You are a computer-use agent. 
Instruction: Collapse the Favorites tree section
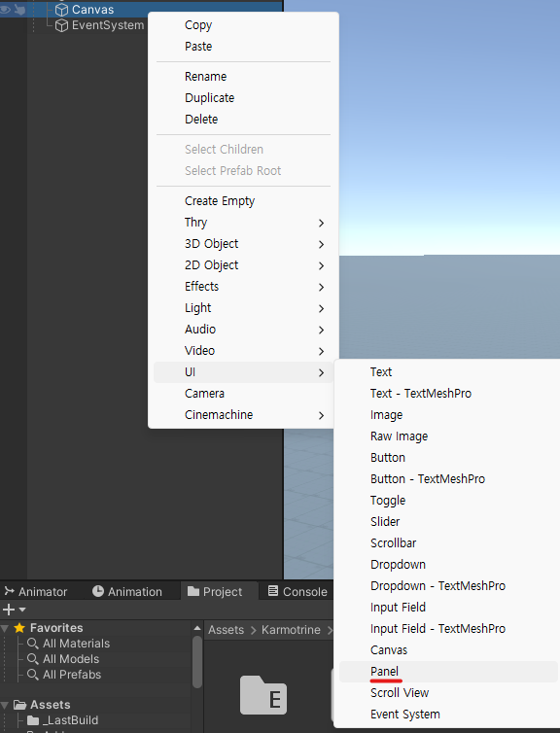[5, 628]
